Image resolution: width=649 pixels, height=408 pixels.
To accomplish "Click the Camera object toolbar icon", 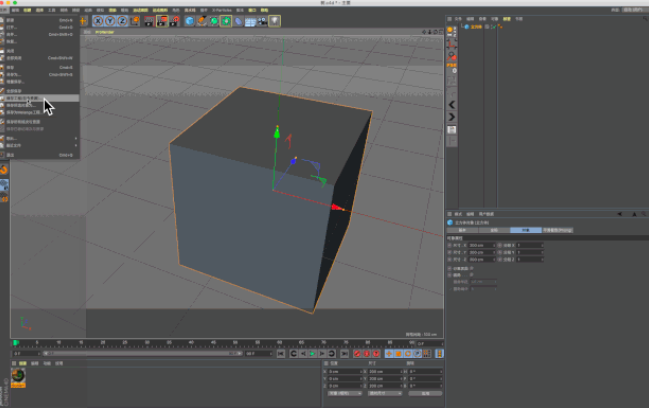I will click(x=262, y=20).
